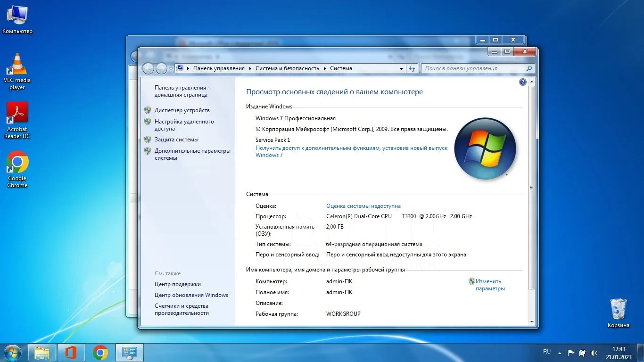
Task: Click the Action Center flag tray icon
Action: click(x=571, y=353)
